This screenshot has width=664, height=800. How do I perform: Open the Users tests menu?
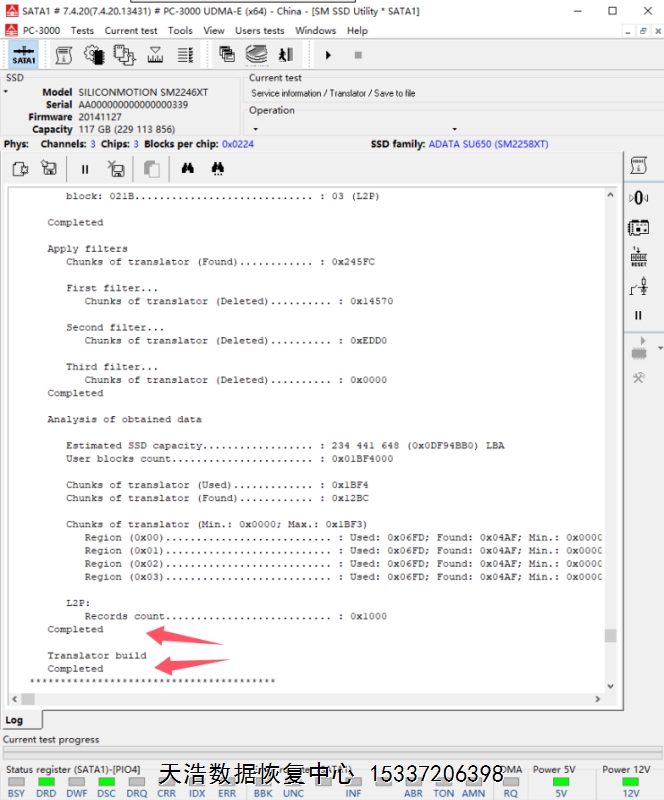click(259, 30)
